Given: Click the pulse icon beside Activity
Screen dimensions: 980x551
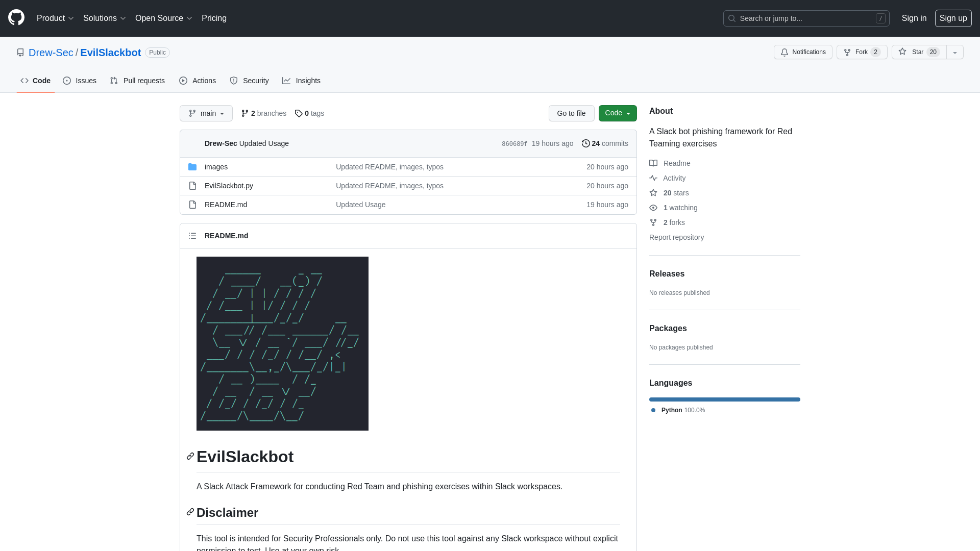Looking at the screenshot, I should [x=653, y=178].
